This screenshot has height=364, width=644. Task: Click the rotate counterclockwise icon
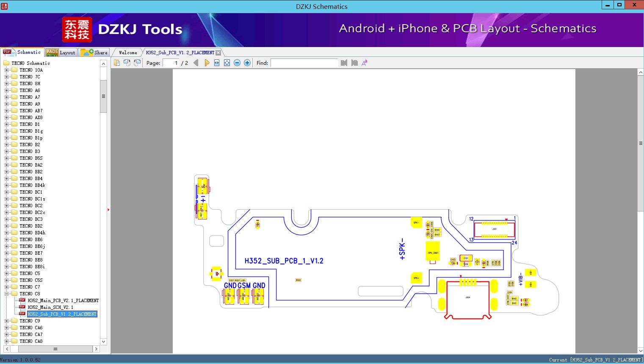pos(127,63)
